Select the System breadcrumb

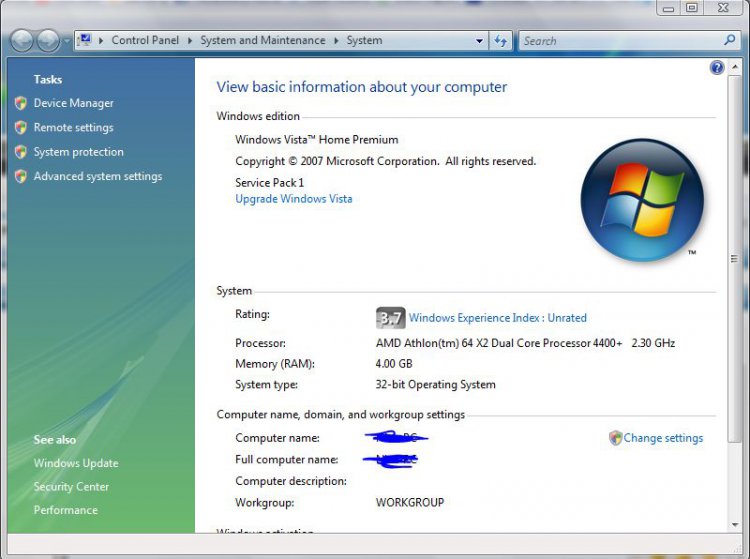click(364, 40)
